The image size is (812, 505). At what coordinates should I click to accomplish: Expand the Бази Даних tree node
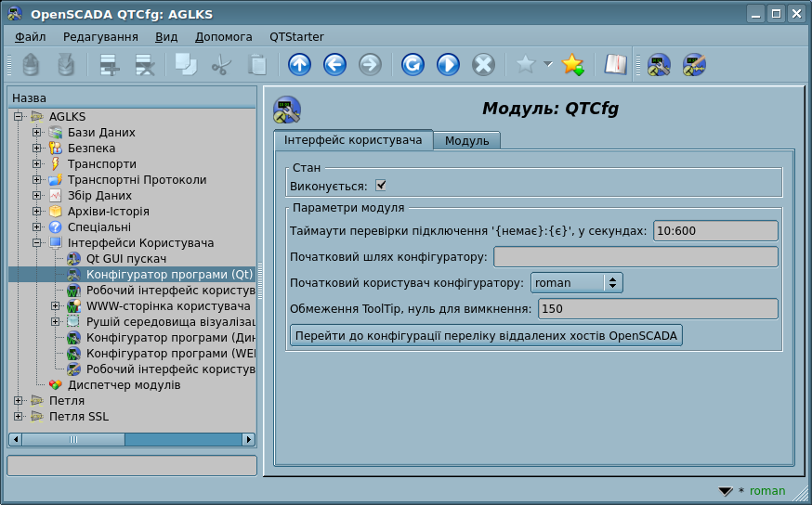pyautogui.click(x=37, y=133)
